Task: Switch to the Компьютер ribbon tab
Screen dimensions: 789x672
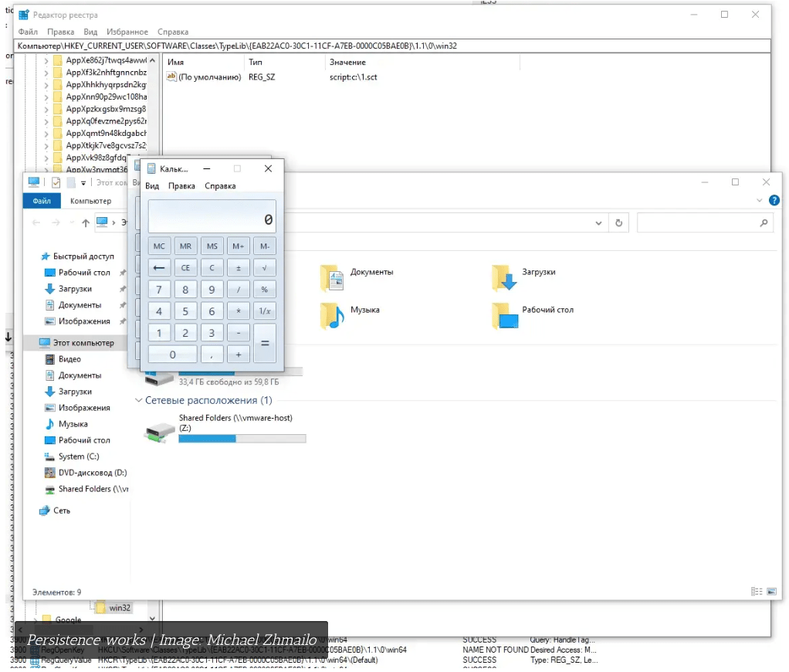Action: [x=90, y=201]
